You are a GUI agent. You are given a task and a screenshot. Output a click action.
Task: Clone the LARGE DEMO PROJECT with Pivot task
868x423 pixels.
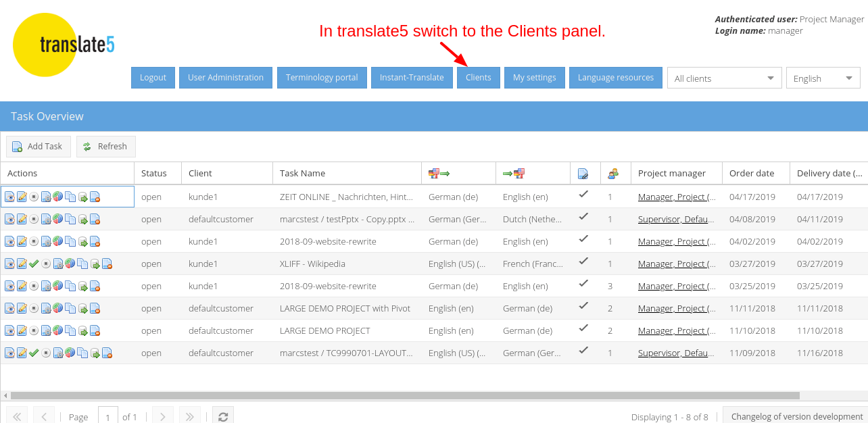(x=70, y=308)
